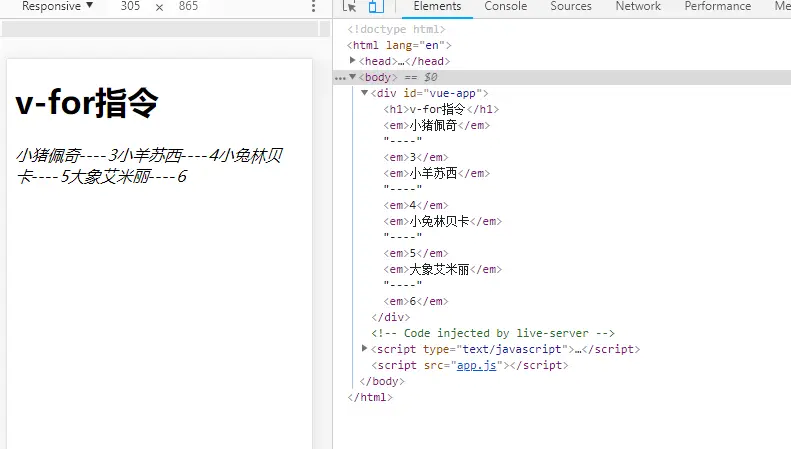Select the em 5 element row

[x=416, y=253]
